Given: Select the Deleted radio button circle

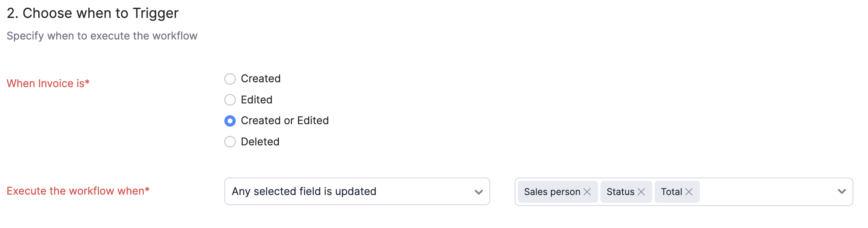Looking at the screenshot, I should coord(230,142).
